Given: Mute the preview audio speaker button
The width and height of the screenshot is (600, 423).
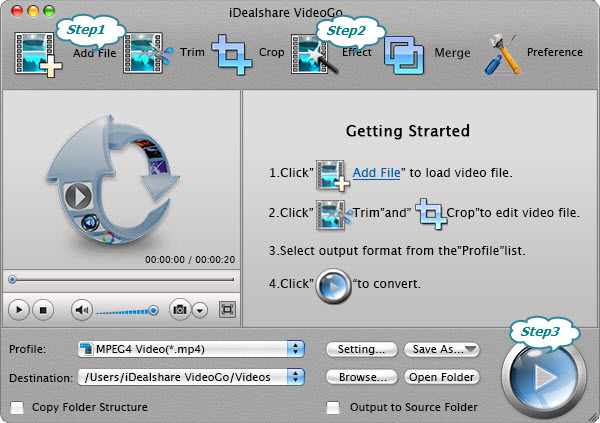Looking at the screenshot, I should 82,310.
